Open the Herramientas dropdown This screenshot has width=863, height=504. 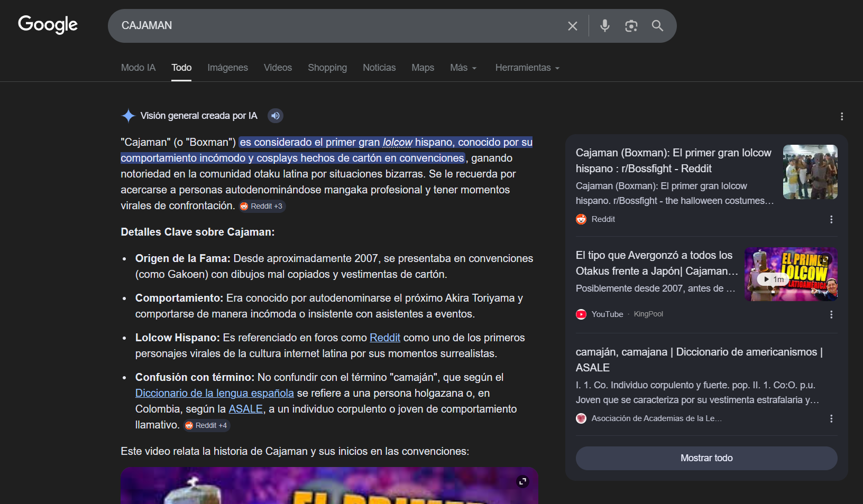tap(527, 68)
